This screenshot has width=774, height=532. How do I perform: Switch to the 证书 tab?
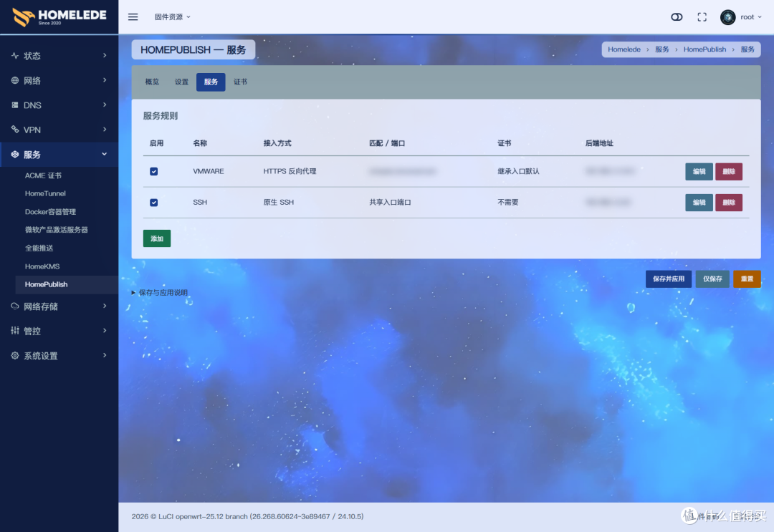click(x=240, y=82)
